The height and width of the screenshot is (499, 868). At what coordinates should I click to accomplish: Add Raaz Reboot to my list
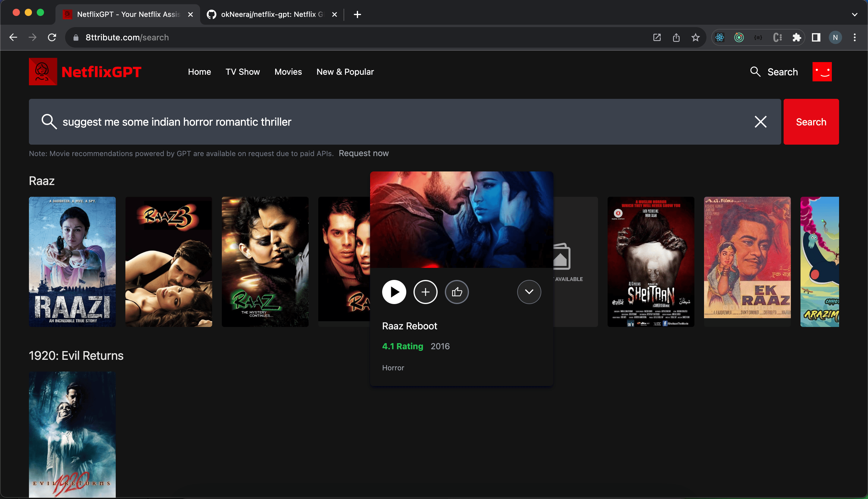pos(425,292)
